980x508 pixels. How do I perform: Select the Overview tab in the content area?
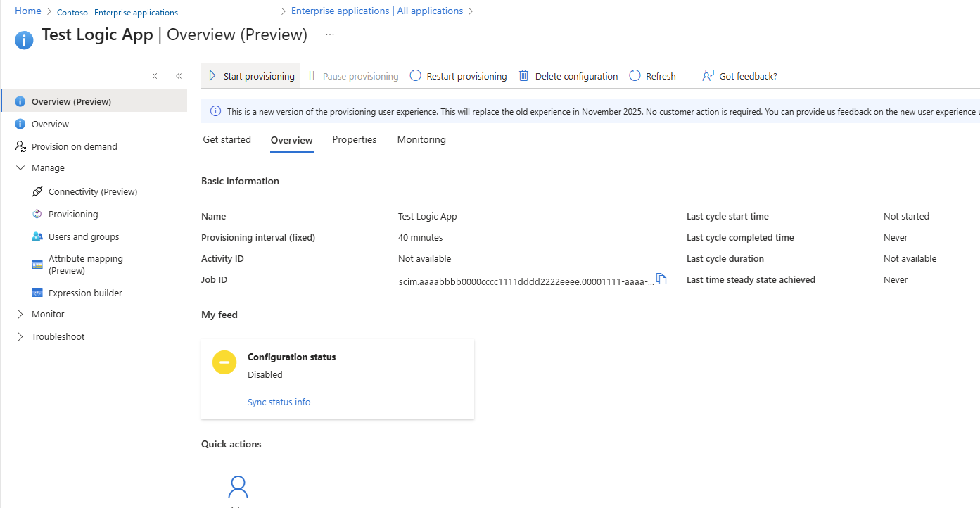[x=291, y=140]
